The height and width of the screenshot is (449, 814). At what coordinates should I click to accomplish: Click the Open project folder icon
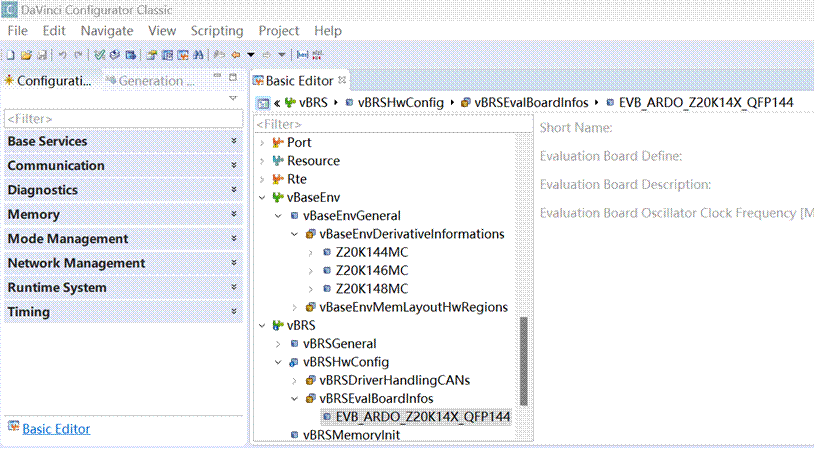pyautogui.click(x=27, y=54)
